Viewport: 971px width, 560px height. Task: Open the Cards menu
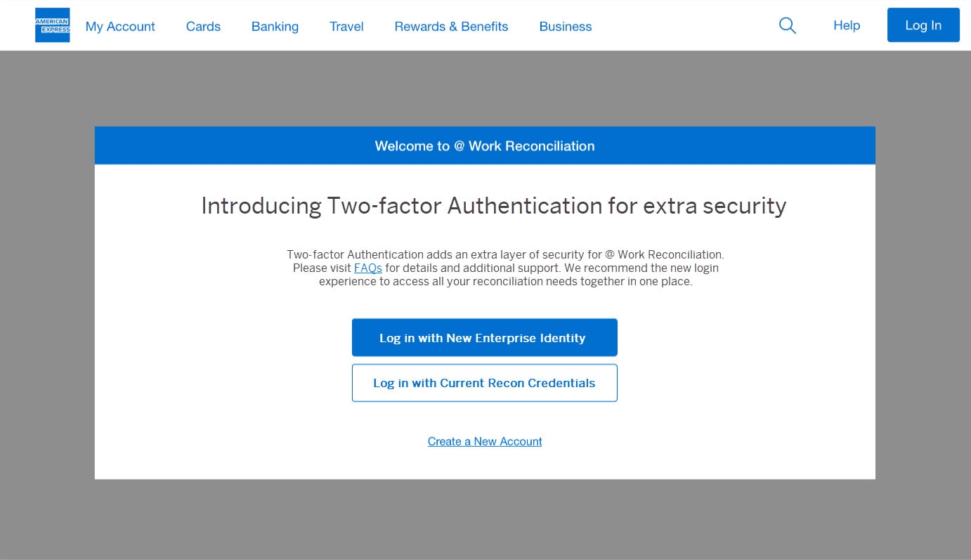(203, 27)
